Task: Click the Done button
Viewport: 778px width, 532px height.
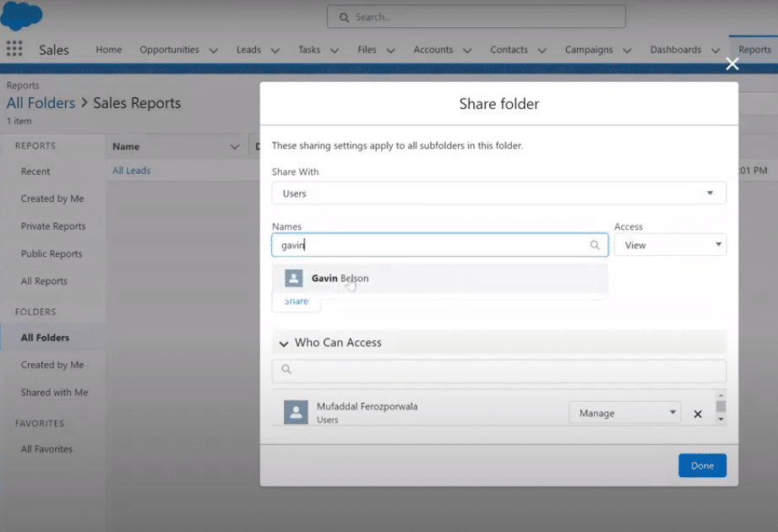Action: coord(702,465)
